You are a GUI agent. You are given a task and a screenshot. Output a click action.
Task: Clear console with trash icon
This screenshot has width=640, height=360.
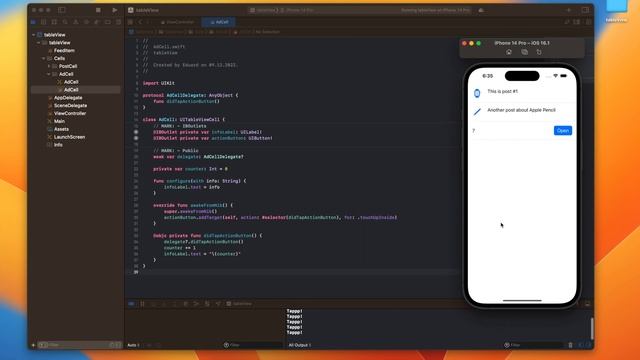(x=571, y=345)
